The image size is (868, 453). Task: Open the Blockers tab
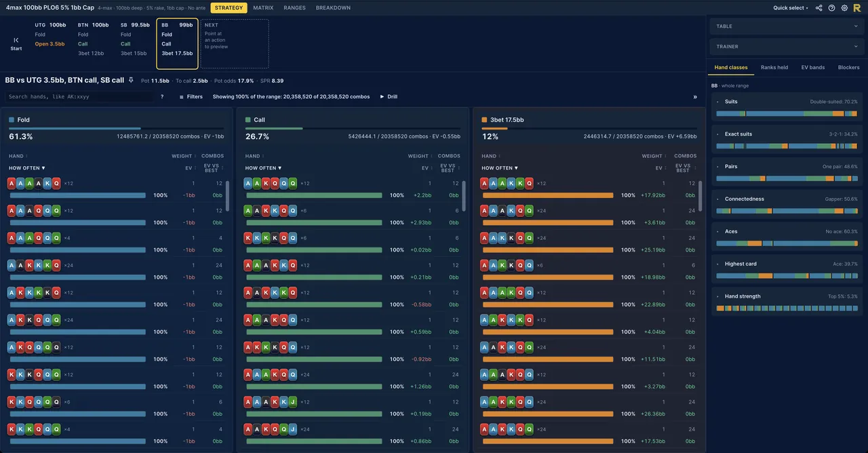tap(848, 67)
